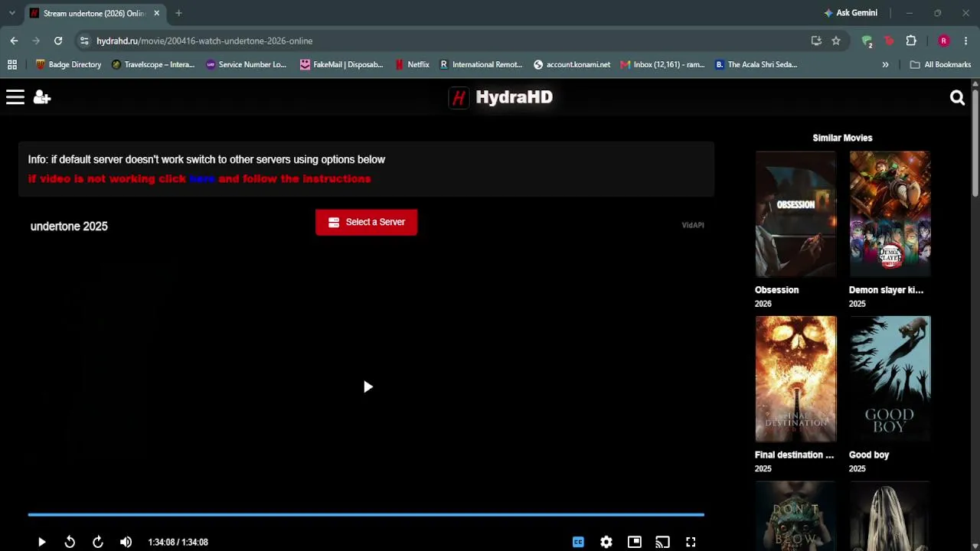Open the HydraHD hamburger menu

[x=15, y=97]
